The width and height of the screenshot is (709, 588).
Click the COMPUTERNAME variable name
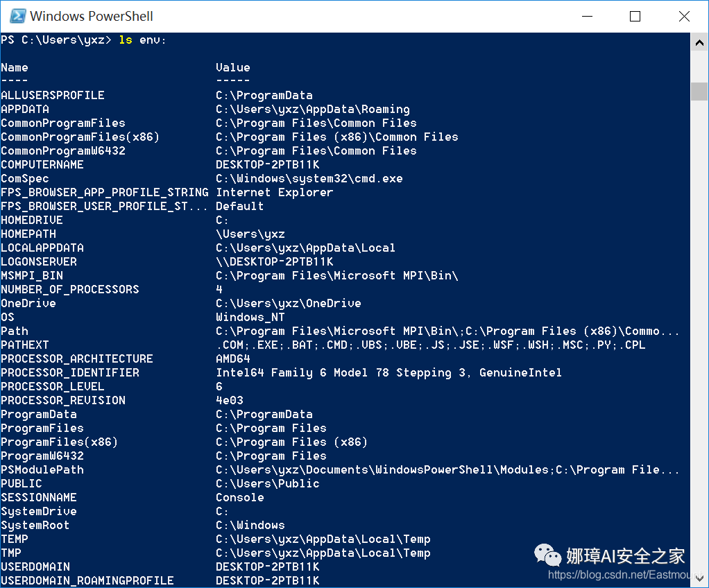[42, 165]
